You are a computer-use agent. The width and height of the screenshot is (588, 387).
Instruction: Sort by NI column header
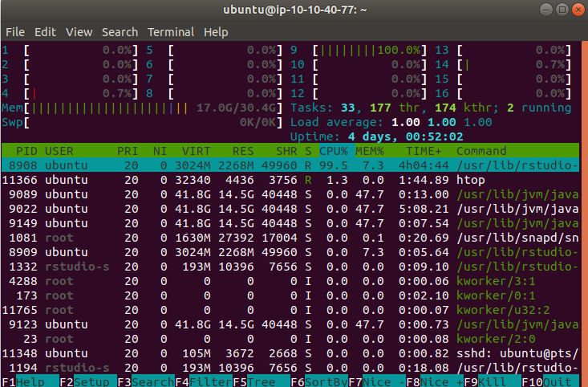click(x=160, y=151)
